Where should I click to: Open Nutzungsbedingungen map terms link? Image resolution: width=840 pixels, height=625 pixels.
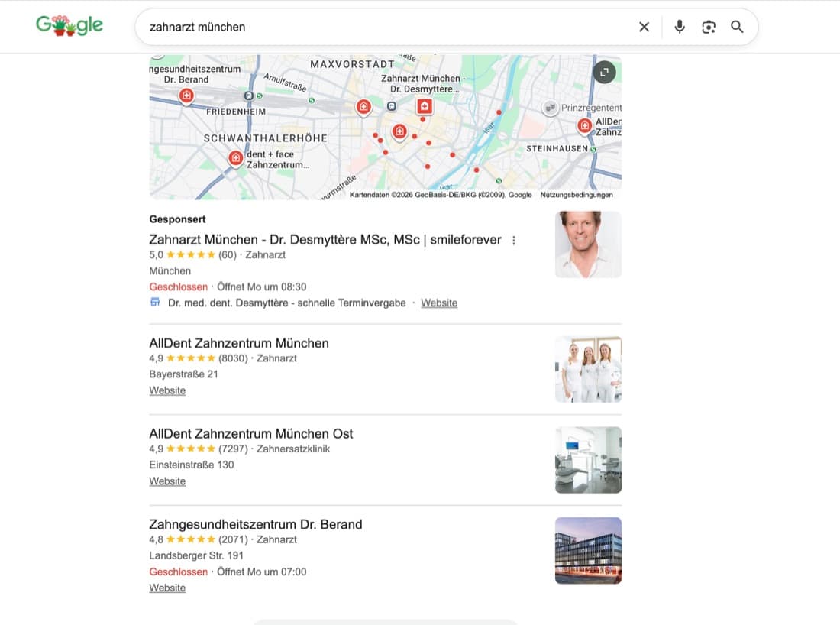coord(577,195)
